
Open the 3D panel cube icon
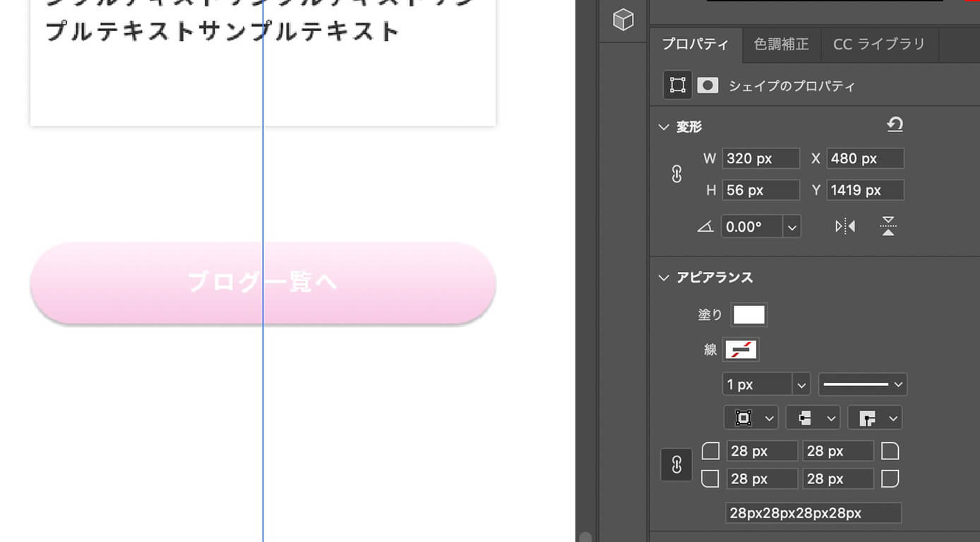pos(623,20)
